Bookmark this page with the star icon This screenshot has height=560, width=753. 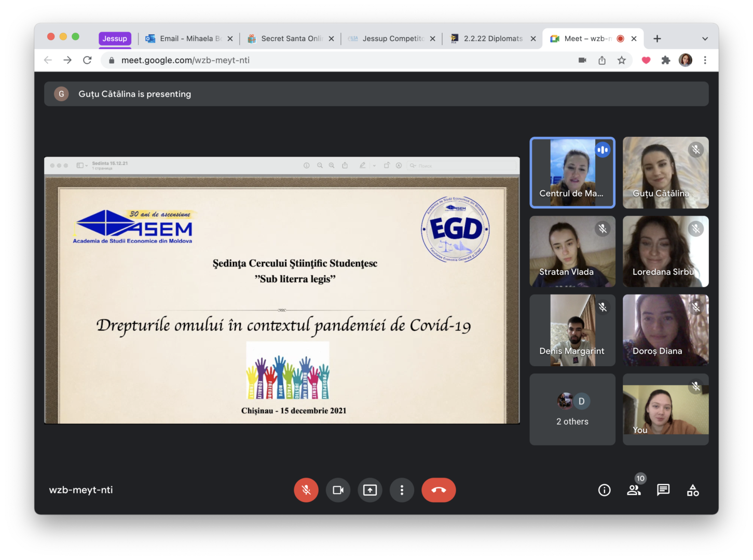622,60
